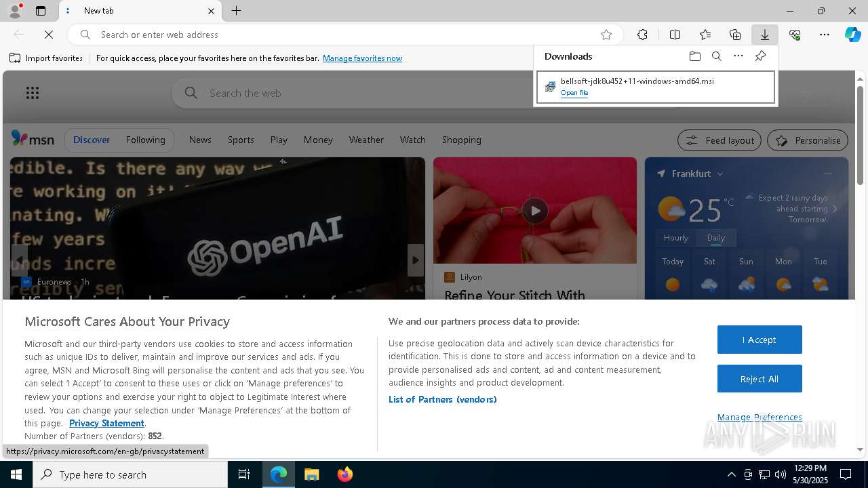Open the volume tray icon
The width and height of the screenshot is (868, 488).
pos(781,474)
